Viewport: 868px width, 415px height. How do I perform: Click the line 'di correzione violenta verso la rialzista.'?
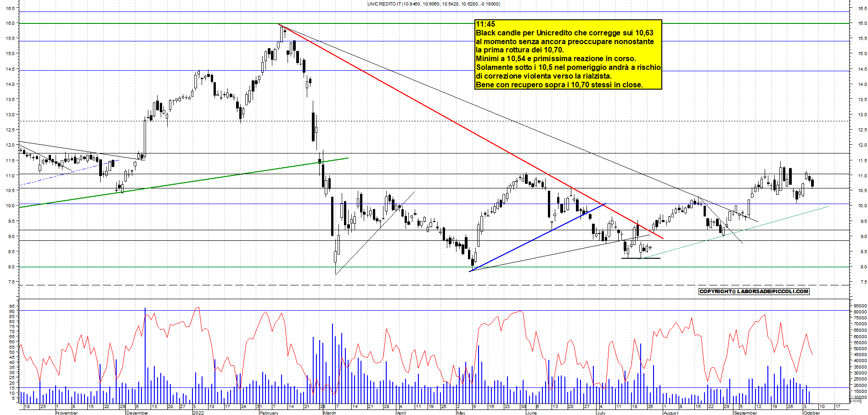click(x=543, y=76)
